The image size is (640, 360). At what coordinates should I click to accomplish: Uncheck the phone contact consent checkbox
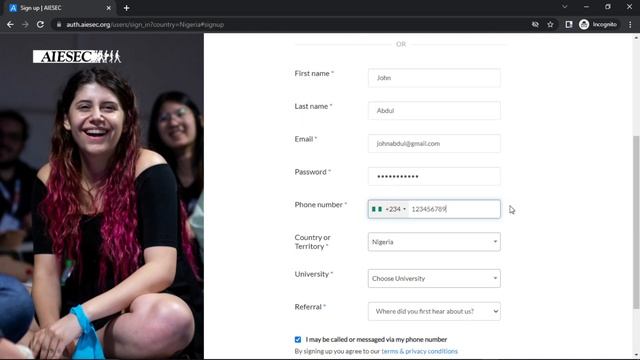(x=298, y=340)
